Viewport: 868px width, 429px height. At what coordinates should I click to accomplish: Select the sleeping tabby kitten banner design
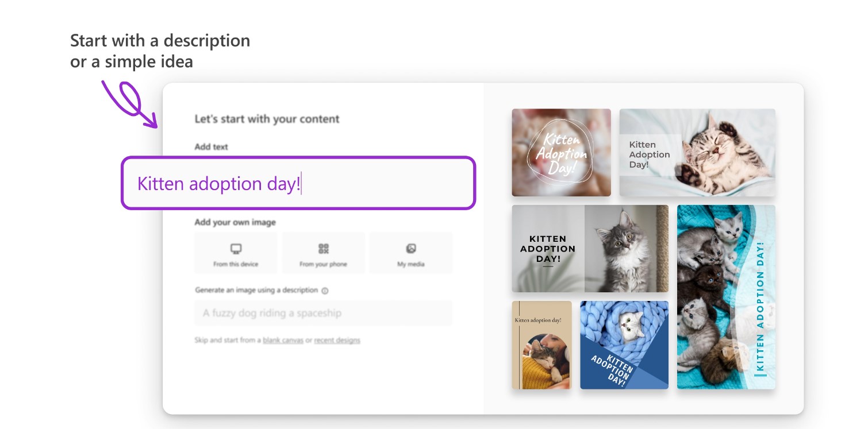pos(697,153)
